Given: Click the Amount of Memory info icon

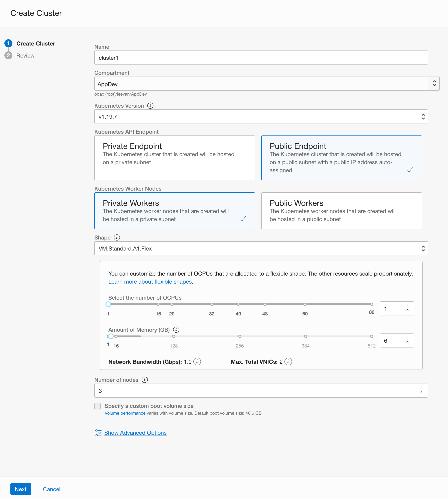Looking at the screenshot, I should tap(176, 330).
